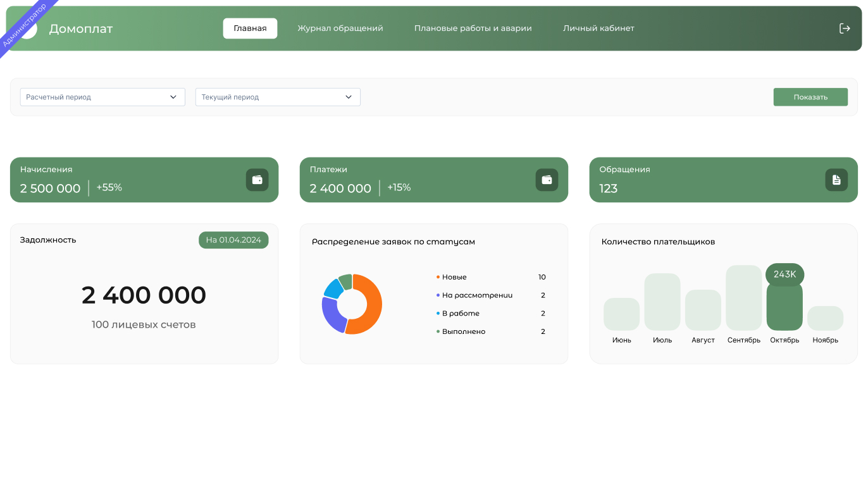The height and width of the screenshot is (487, 868).
Task: Select the Октябрь bar in payers chart
Action: point(784,307)
